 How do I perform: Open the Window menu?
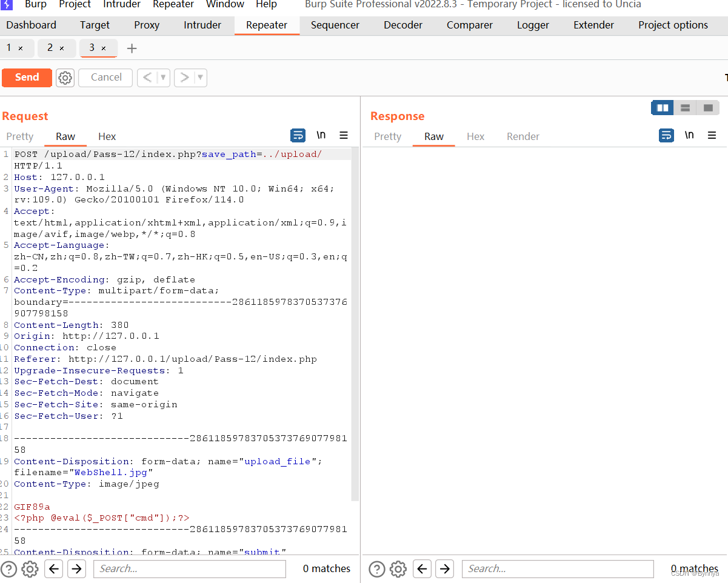click(x=225, y=5)
